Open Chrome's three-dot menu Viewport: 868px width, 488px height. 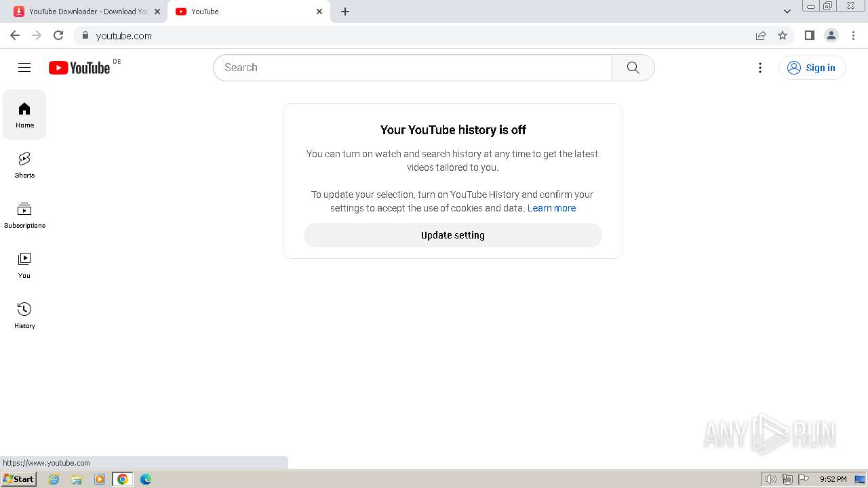click(x=853, y=35)
